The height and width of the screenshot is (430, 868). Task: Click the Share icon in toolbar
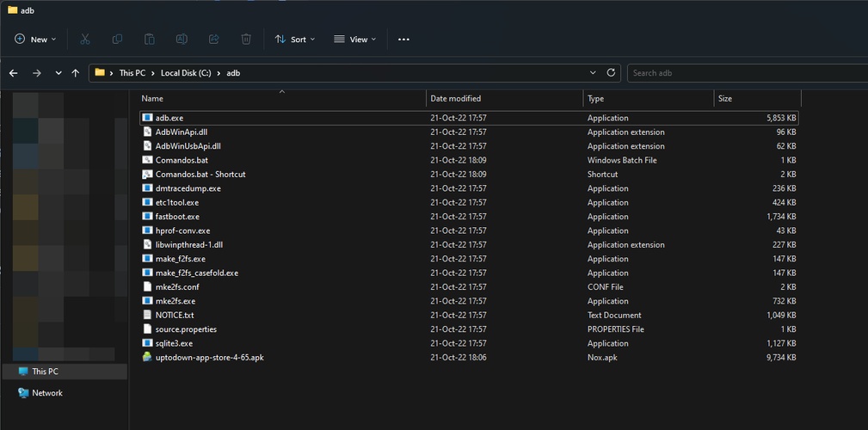pyautogui.click(x=213, y=40)
